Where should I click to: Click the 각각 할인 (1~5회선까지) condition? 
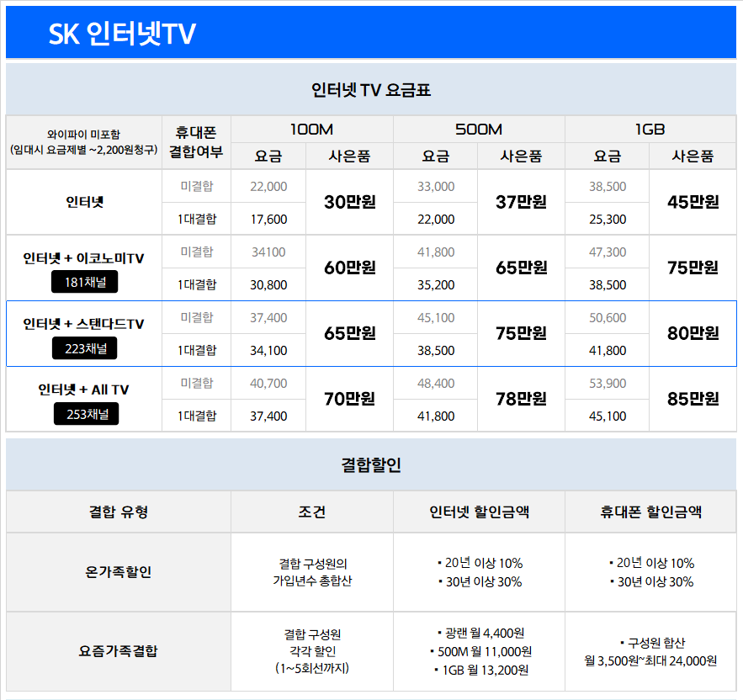[x=312, y=660]
